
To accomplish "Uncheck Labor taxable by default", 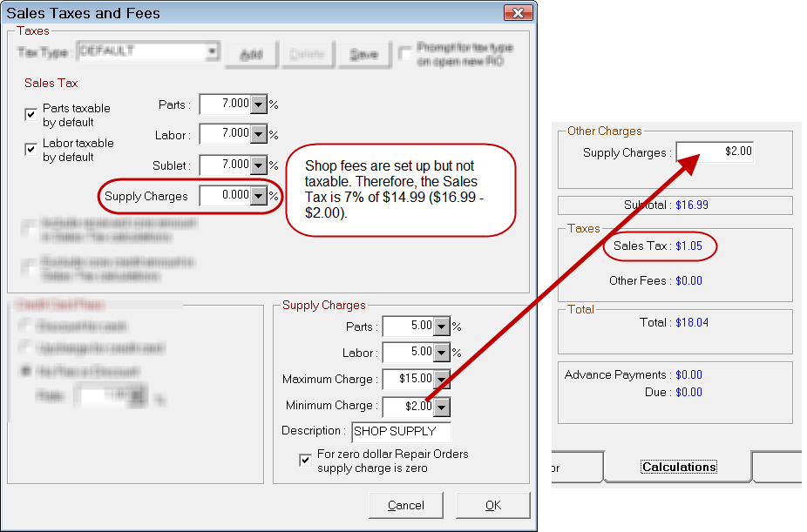I will (31, 150).
